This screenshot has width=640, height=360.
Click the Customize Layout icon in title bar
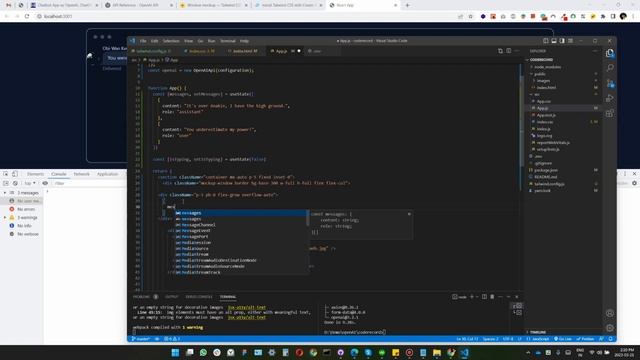[x=571, y=41]
